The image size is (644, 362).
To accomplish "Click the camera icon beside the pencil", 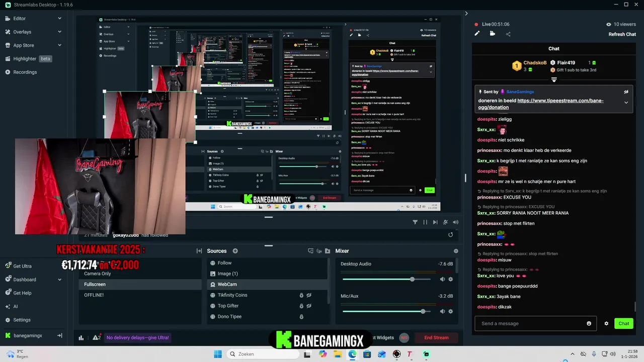I will (492, 34).
